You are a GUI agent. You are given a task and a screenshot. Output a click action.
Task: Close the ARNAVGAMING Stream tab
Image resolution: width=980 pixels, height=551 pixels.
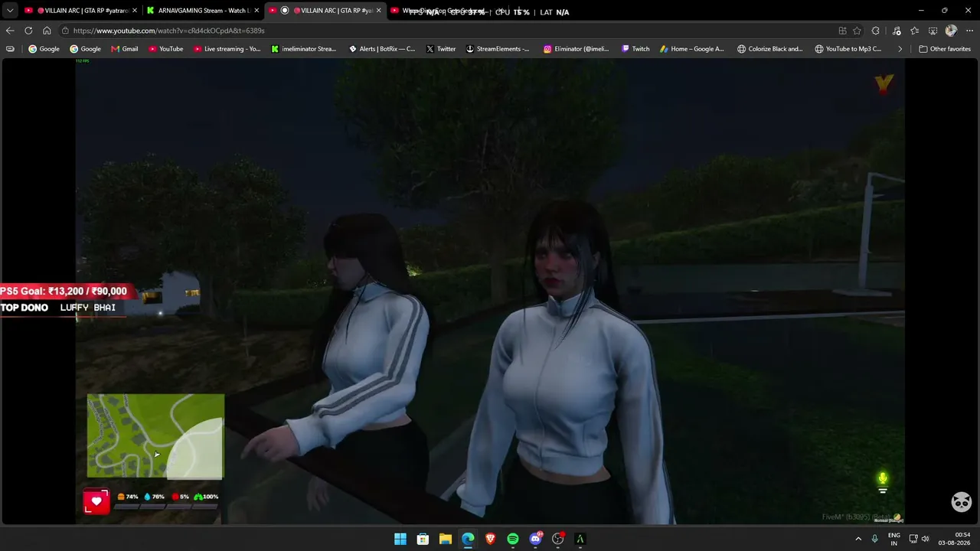click(256, 11)
